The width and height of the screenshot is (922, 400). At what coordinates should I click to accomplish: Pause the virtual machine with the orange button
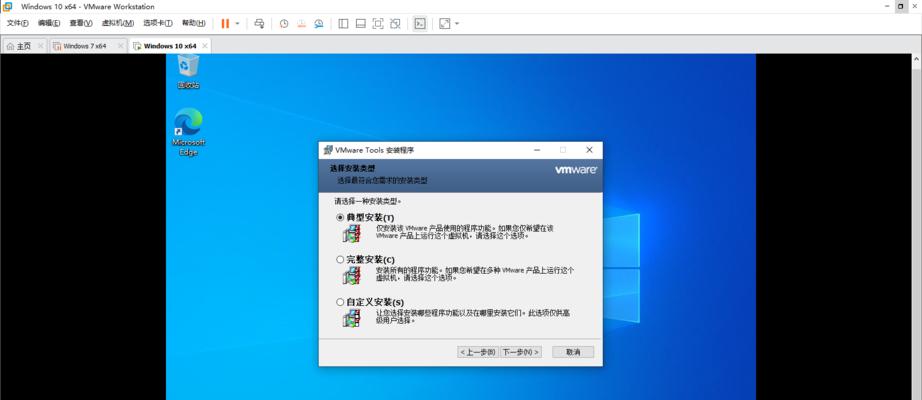coord(225,24)
